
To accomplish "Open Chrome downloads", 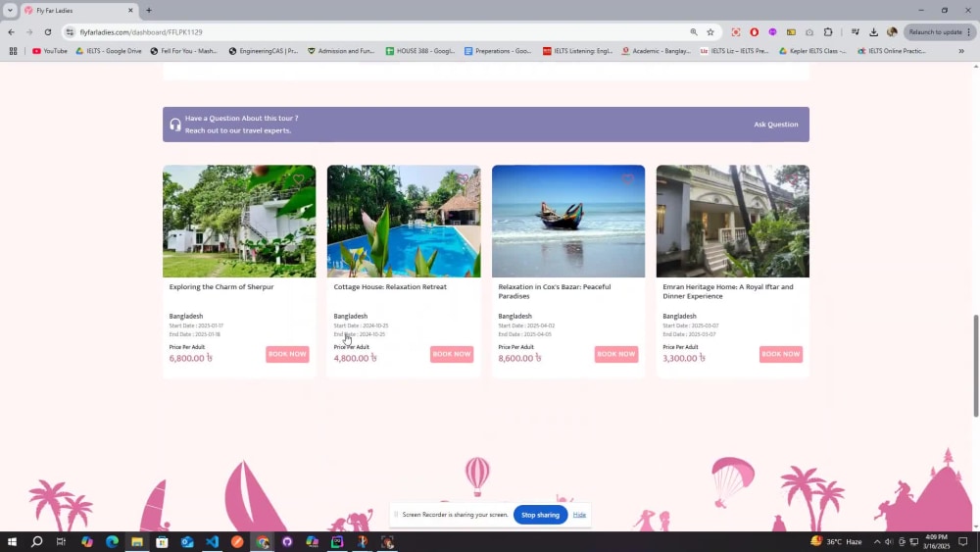I will click(874, 32).
